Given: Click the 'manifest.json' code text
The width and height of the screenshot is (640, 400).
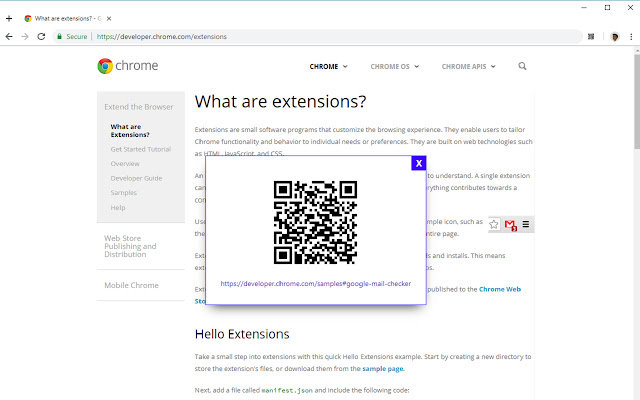Looking at the screenshot, I should coord(287,390).
